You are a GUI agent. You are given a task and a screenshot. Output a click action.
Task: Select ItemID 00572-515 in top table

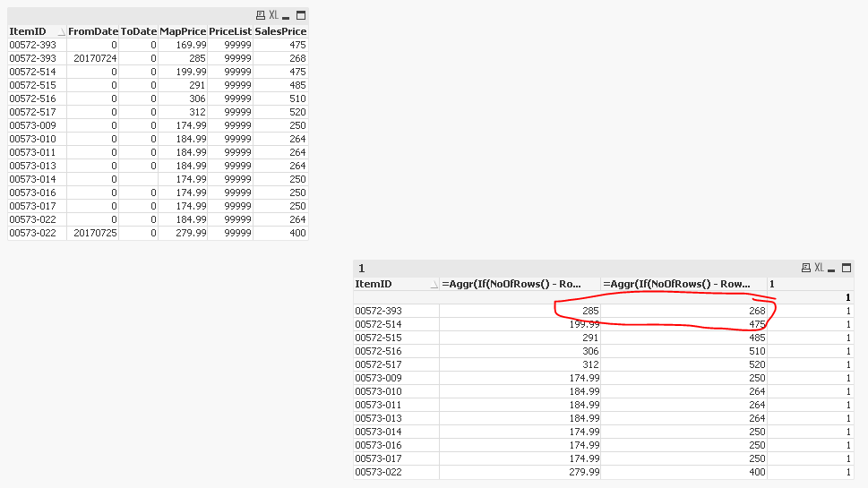(x=37, y=85)
